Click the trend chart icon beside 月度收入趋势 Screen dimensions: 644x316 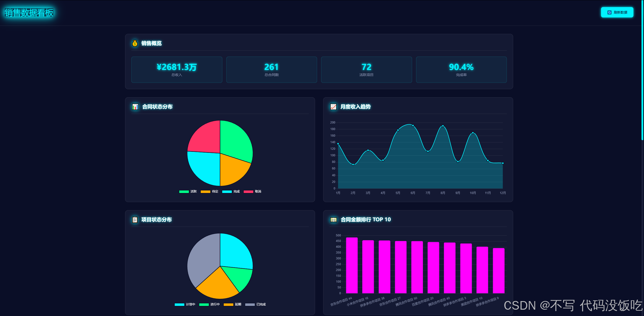[x=333, y=107]
